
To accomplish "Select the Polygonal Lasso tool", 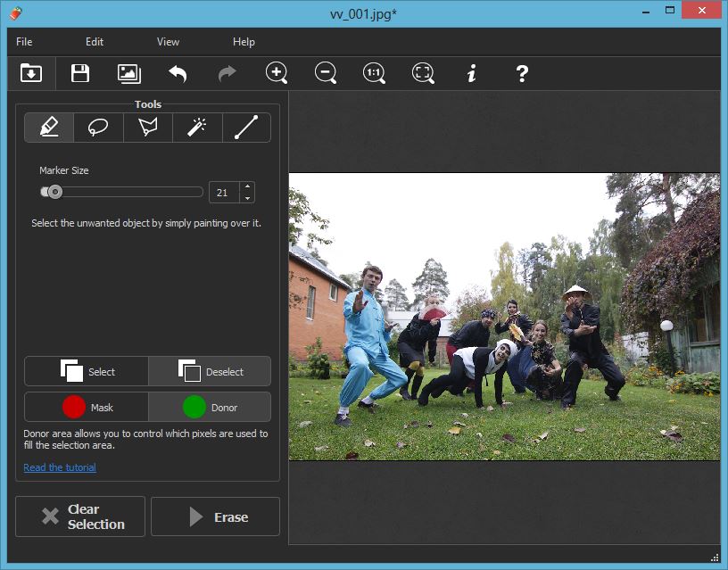I will pos(148,128).
